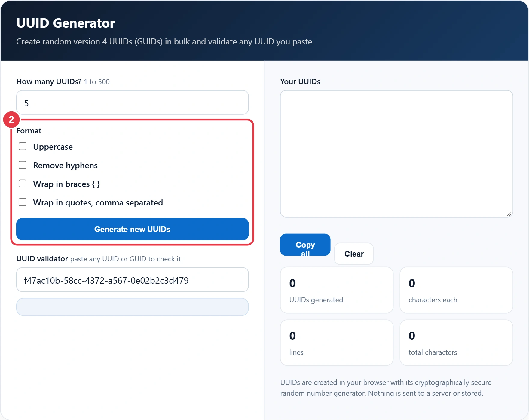529x420 pixels.
Task: Click the validator result bar
Action: click(132, 307)
